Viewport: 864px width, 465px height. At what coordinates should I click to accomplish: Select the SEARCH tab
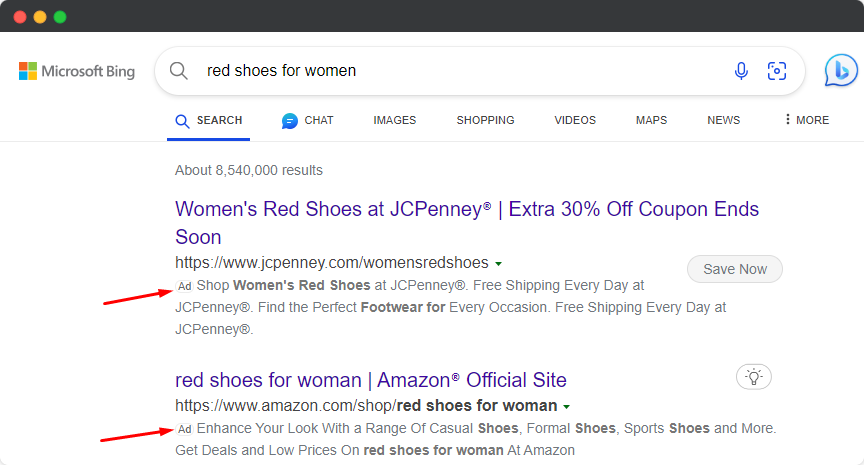tap(208, 121)
